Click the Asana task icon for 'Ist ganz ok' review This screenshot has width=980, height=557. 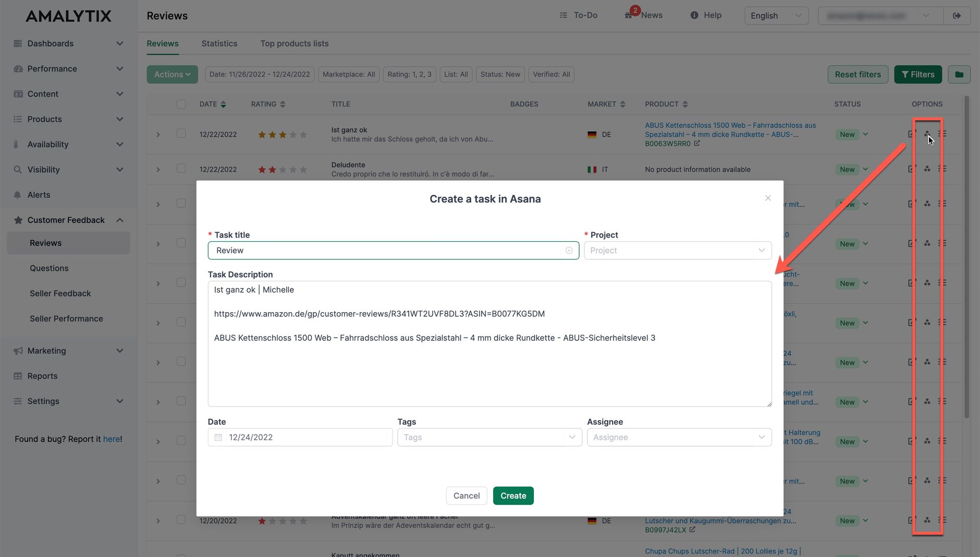click(x=927, y=134)
